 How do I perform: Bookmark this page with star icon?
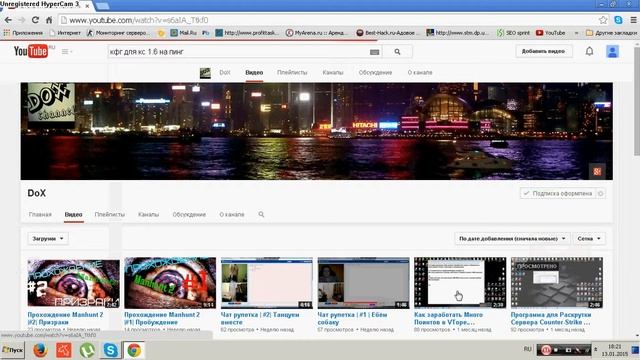click(603, 20)
